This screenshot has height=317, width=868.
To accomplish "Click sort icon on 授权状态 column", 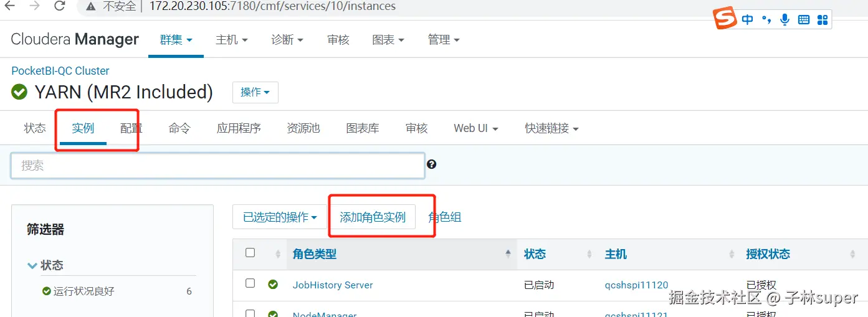I will pyautogui.click(x=852, y=254).
